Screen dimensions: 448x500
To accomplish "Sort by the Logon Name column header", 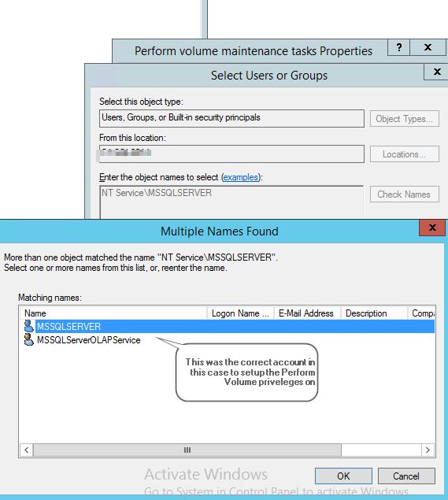I will tap(240, 313).
